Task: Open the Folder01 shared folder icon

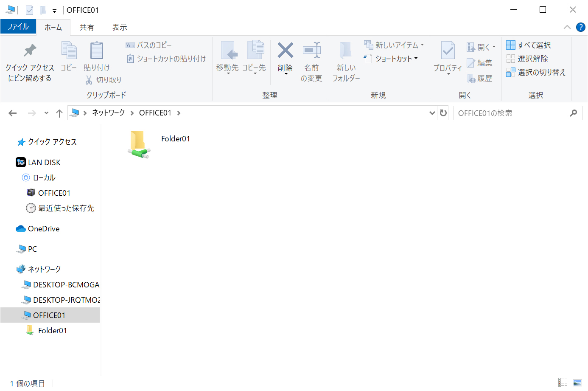Action: tap(139, 144)
